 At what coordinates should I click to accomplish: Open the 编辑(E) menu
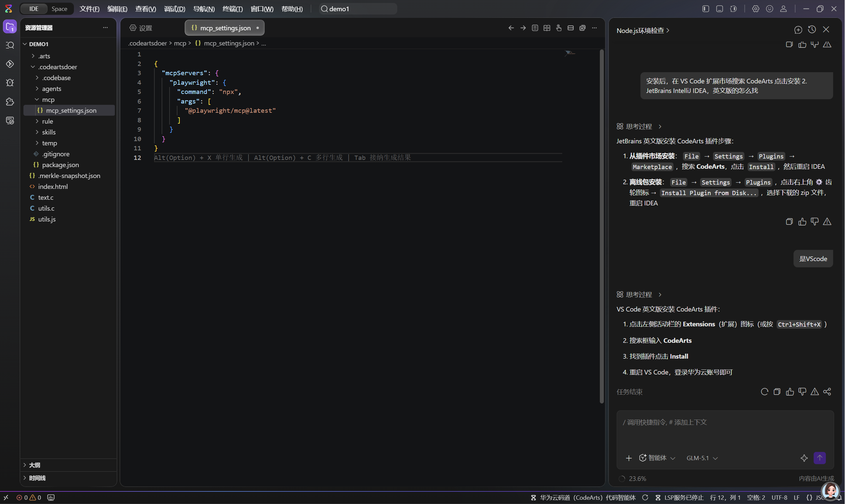(117, 9)
